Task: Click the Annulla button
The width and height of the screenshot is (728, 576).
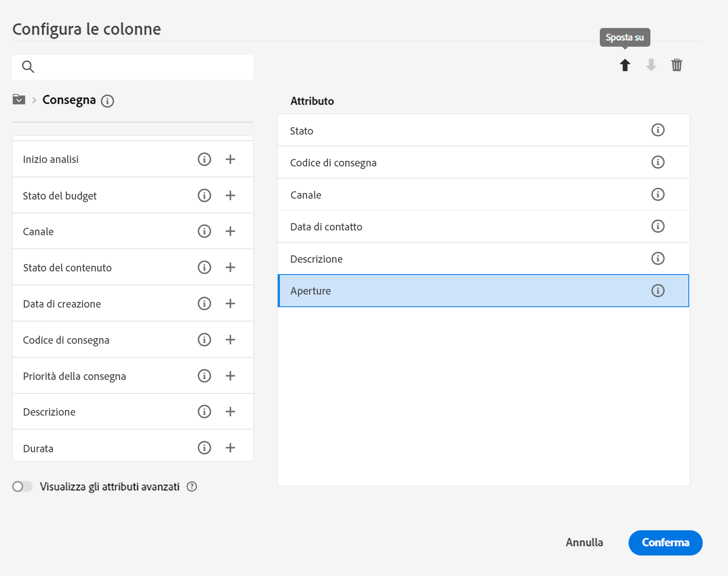Action: tap(584, 542)
